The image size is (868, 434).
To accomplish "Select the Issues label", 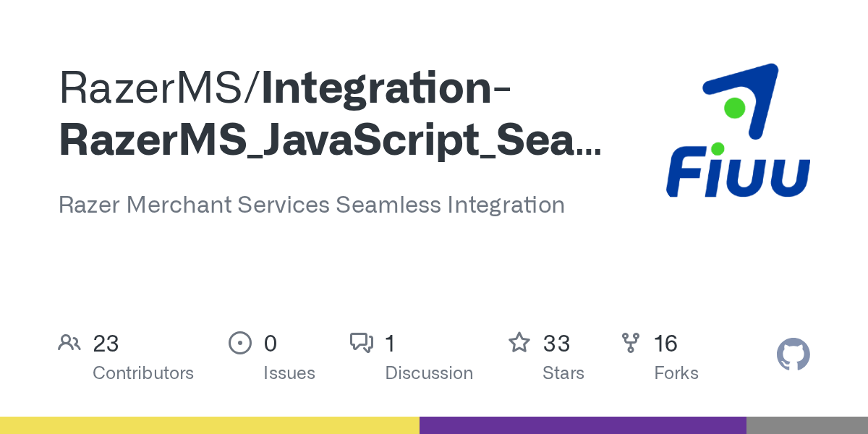I will [x=289, y=373].
